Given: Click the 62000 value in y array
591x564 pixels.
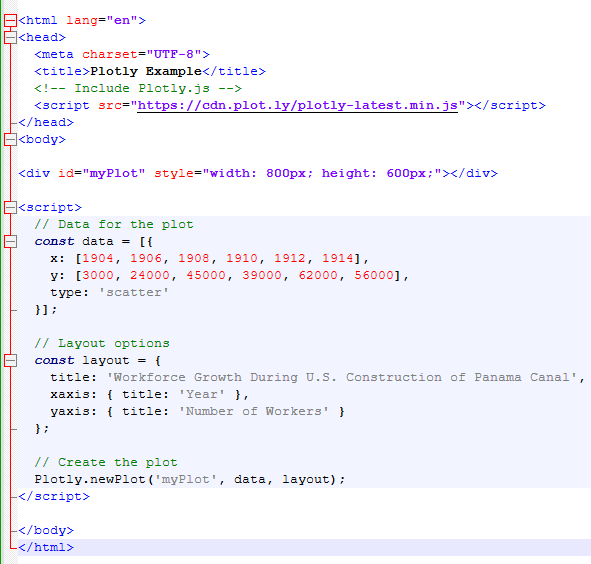Looking at the screenshot, I should 318,275.
